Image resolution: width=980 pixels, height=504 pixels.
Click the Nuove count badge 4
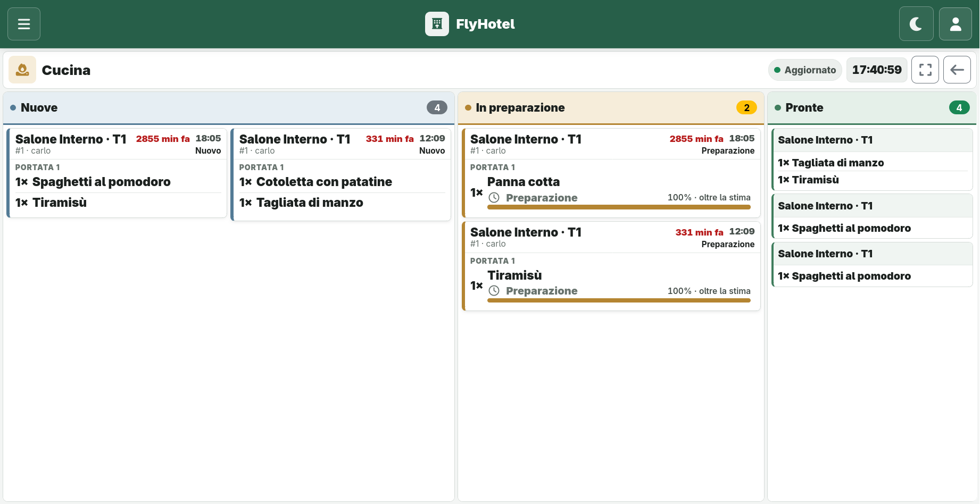coord(437,107)
